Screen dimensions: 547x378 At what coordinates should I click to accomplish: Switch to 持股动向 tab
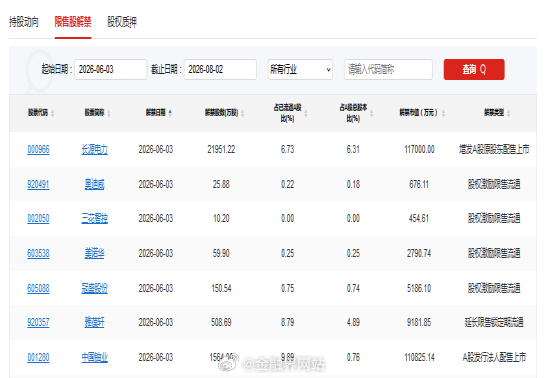pos(24,22)
